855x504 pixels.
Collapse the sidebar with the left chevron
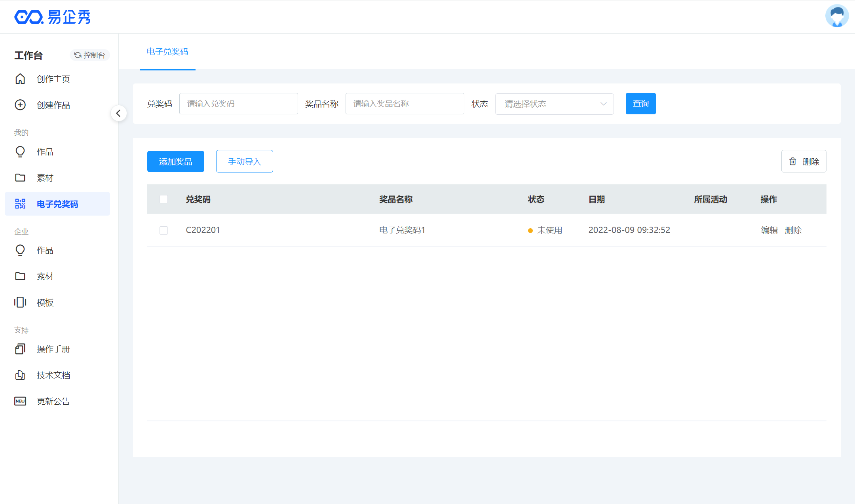point(118,114)
